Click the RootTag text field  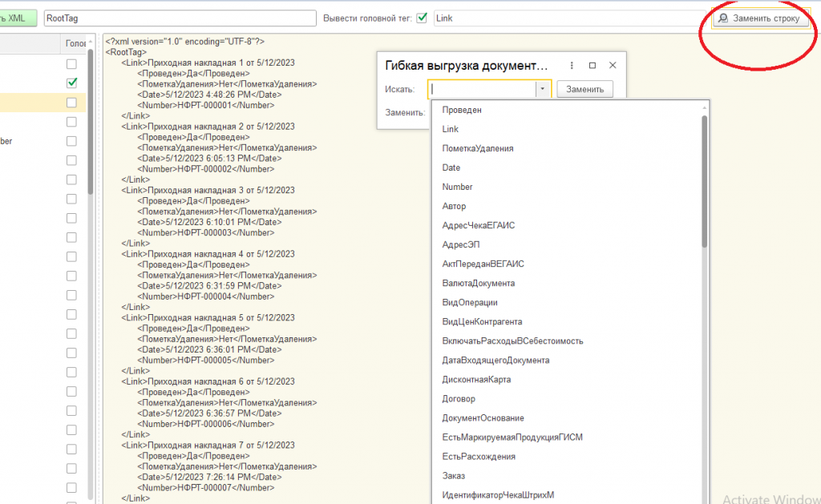click(x=180, y=18)
